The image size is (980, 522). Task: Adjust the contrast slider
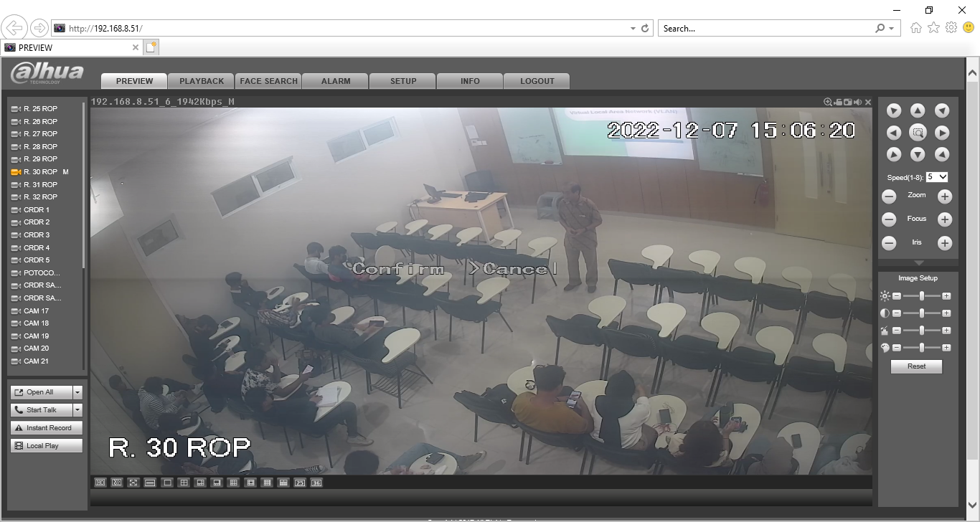(x=922, y=313)
